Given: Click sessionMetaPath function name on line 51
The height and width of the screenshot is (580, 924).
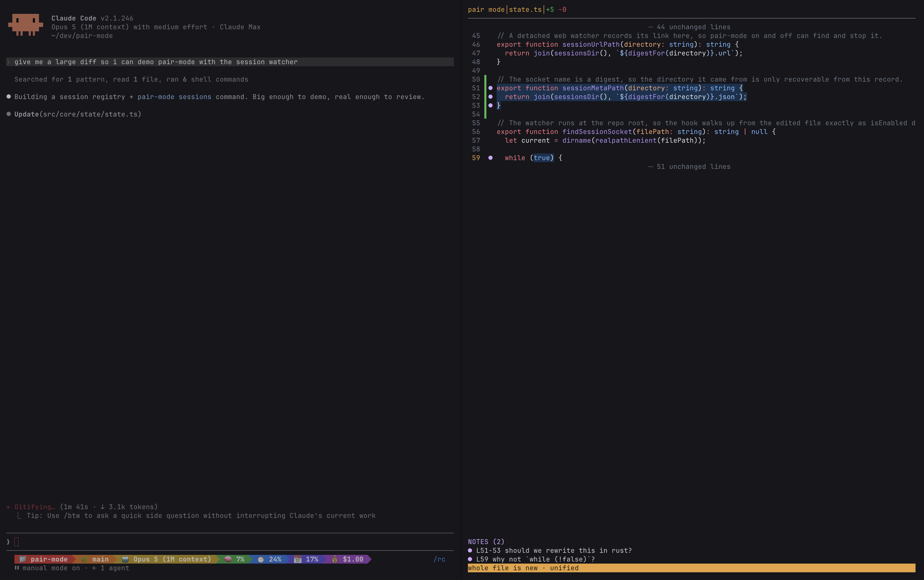Looking at the screenshot, I should [x=593, y=88].
